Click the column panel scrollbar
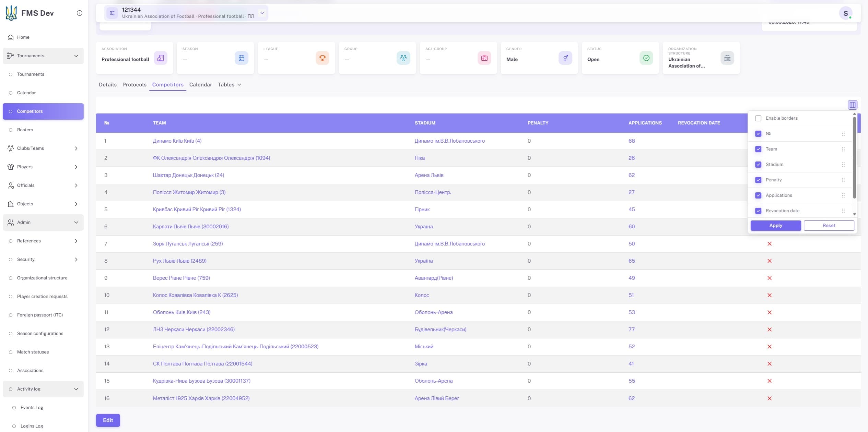The height and width of the screenshot is (432, 868). coord(854,158)
